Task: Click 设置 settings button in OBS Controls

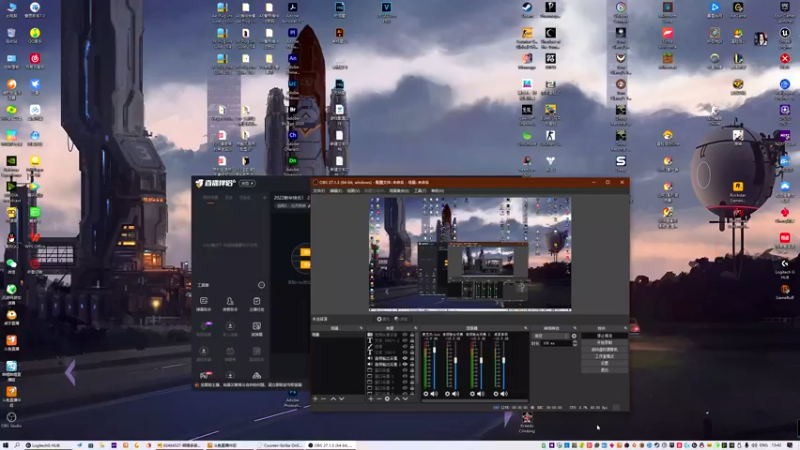Action: point(605,363)
